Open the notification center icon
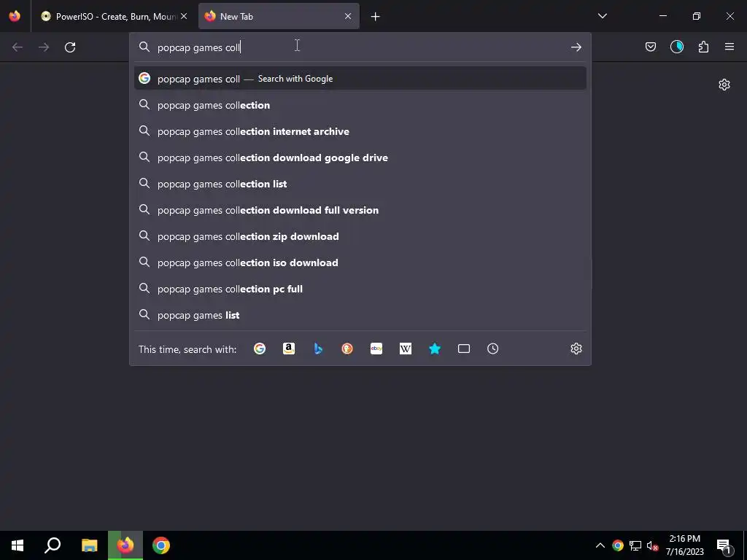 724,546
